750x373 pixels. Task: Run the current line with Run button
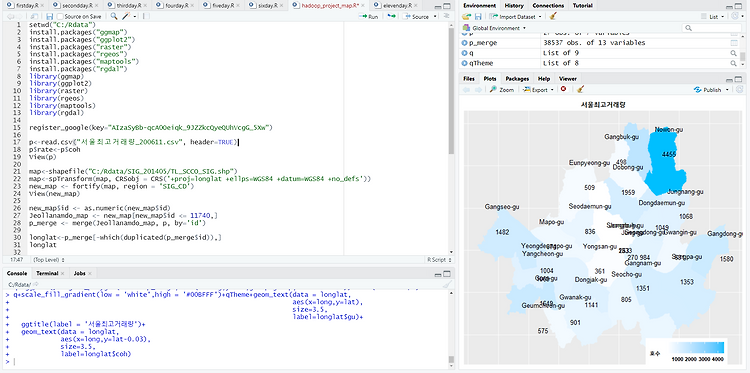pos(370,16)
